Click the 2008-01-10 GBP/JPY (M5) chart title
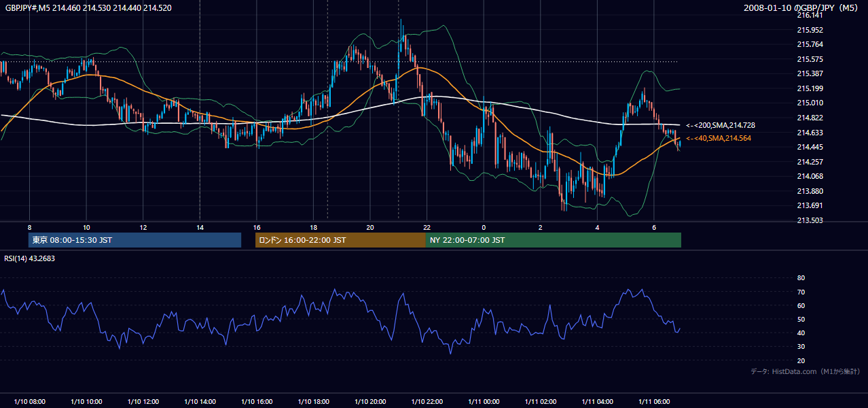 point(802,7)
